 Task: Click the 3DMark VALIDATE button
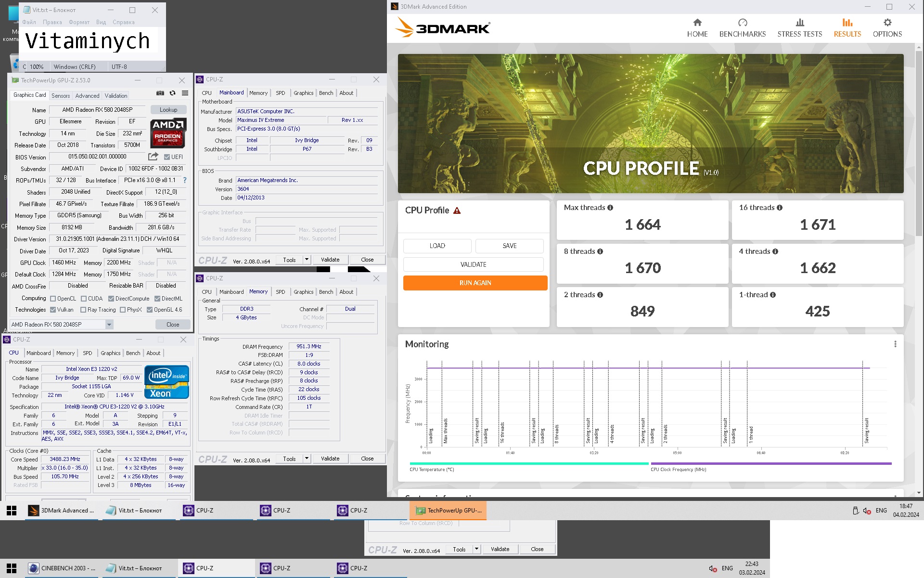474,264
